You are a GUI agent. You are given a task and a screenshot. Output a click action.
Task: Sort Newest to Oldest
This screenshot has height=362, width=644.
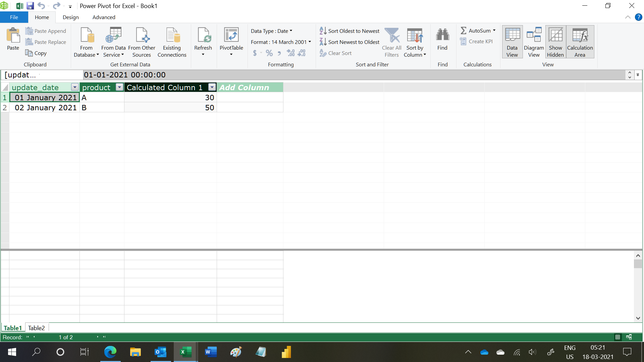pos(350,42)
